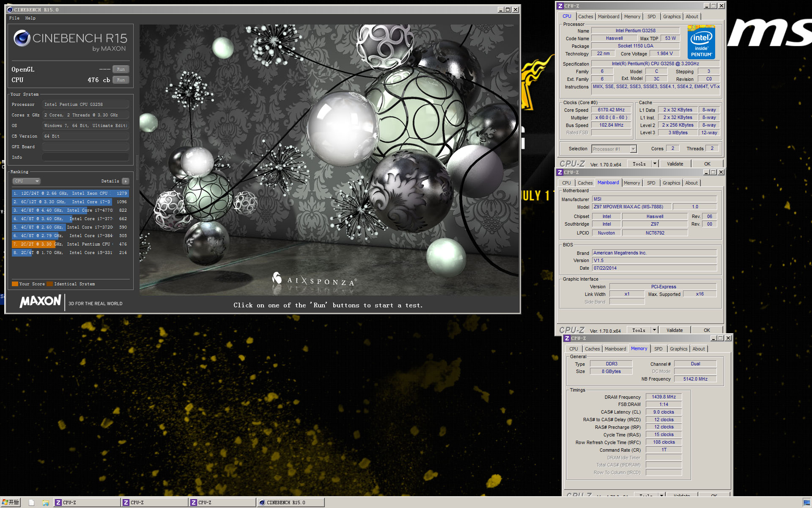Switch to first CPU-Z taskbar button
The height and width of the screenshot is (508, 812).
(87, 502)
